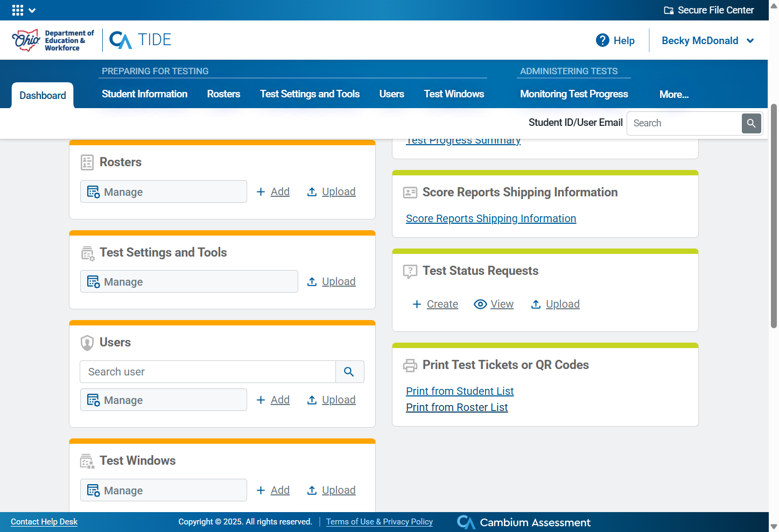Click the Cambium TIDE logo
The width and height of the screenshot is (779, 532).
coord(141,40)
